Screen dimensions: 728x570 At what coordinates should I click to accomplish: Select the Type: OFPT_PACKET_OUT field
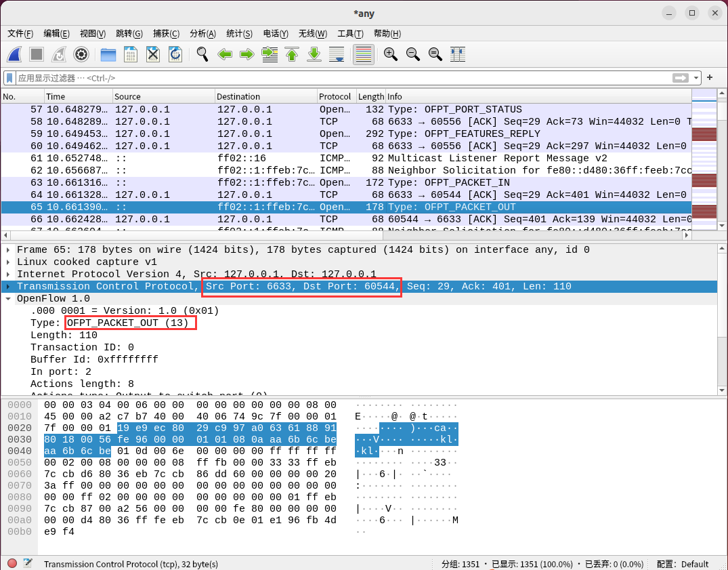coord(110,323)
